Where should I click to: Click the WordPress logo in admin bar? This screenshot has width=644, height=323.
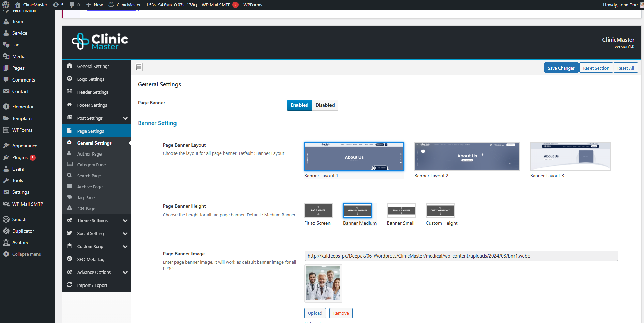tap(6, 5)
